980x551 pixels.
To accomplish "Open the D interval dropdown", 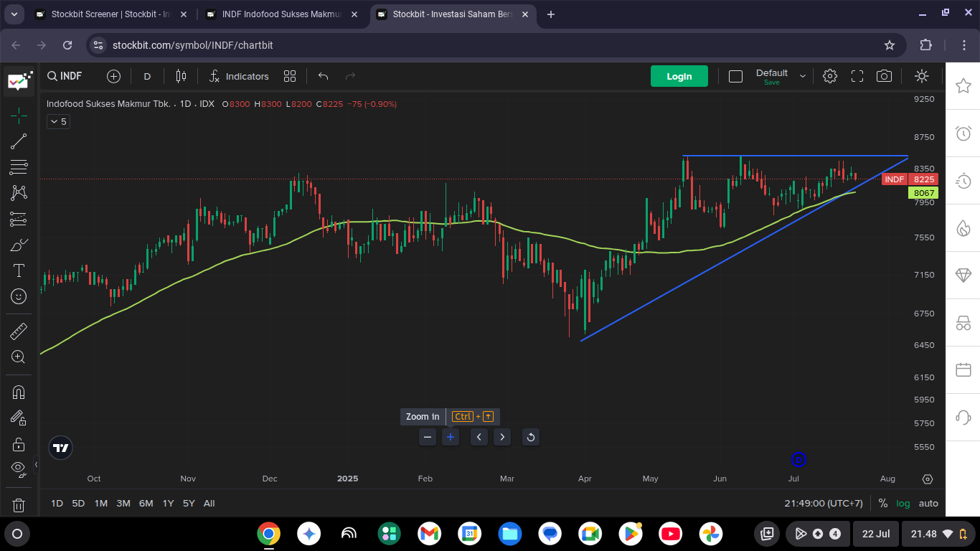I will (x=147, y=76).
